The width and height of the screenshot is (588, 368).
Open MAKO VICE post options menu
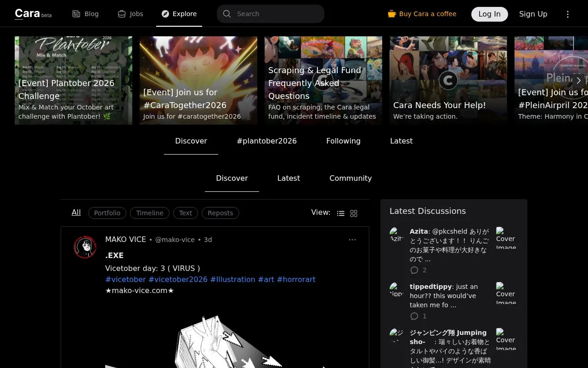point(352,240)
